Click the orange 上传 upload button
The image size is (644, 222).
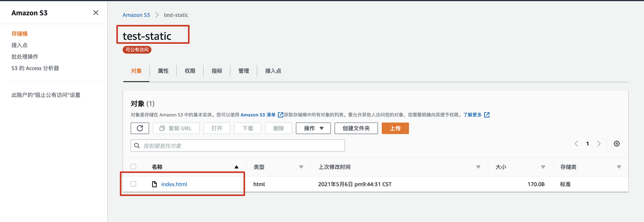pos(395,128)
